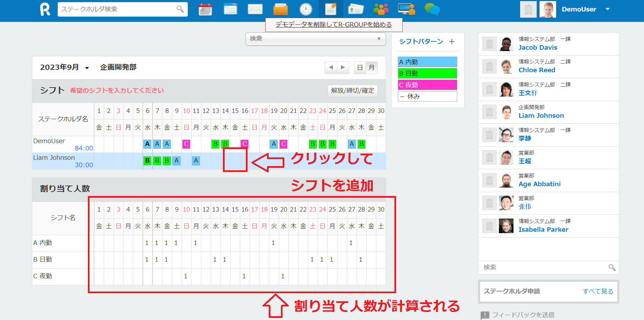Open the mail icon in the top toolbar
Viewport: 644px width, 320px height.
255,9
